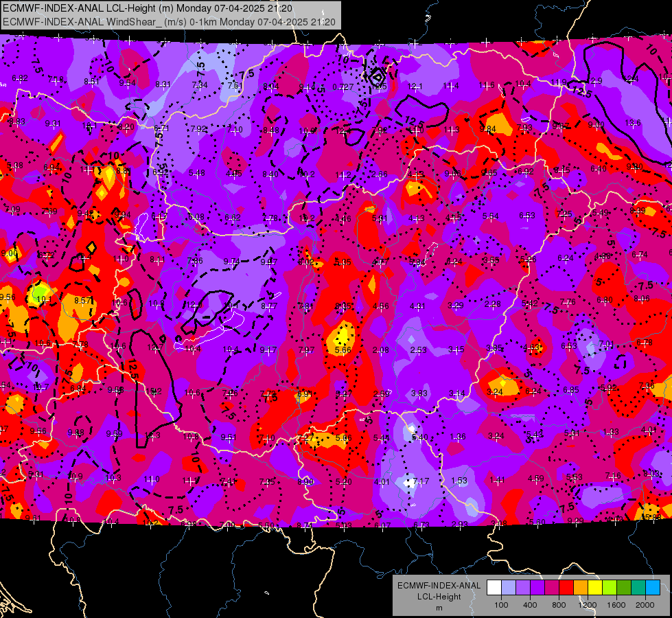672x618 pixels.
Task: Click 'LCL-Height' label inside the legend box
Action: coord(439,597)
